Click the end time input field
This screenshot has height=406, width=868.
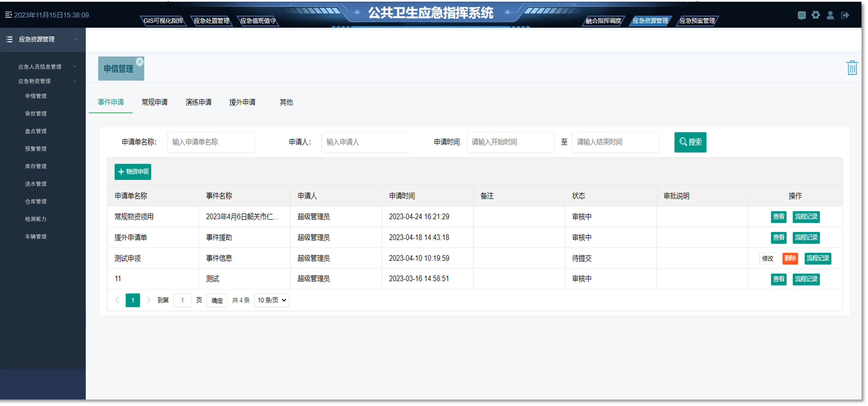(x=615, y=142)
